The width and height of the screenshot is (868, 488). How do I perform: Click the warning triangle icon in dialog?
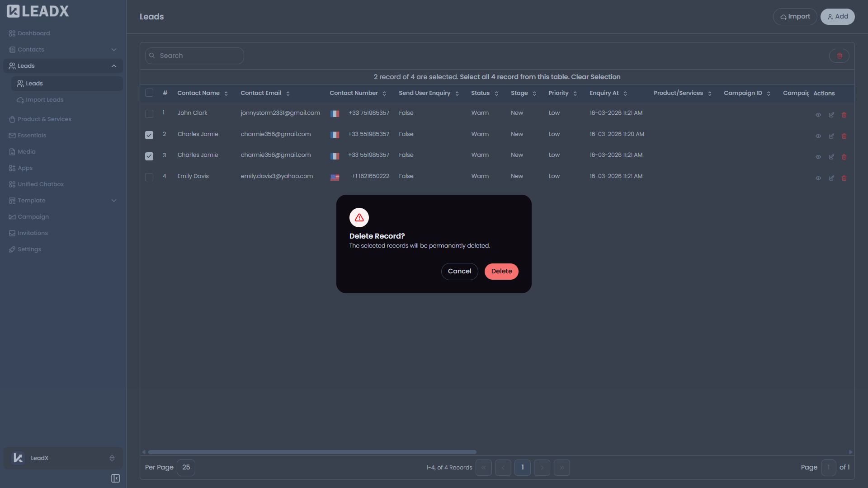[359, 218]
